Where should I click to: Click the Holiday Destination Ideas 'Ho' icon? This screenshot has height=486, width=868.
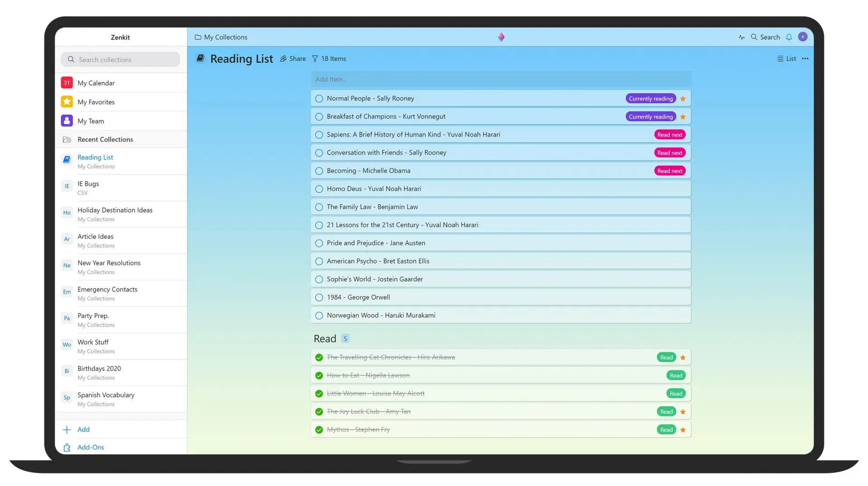tap(67, 212)
